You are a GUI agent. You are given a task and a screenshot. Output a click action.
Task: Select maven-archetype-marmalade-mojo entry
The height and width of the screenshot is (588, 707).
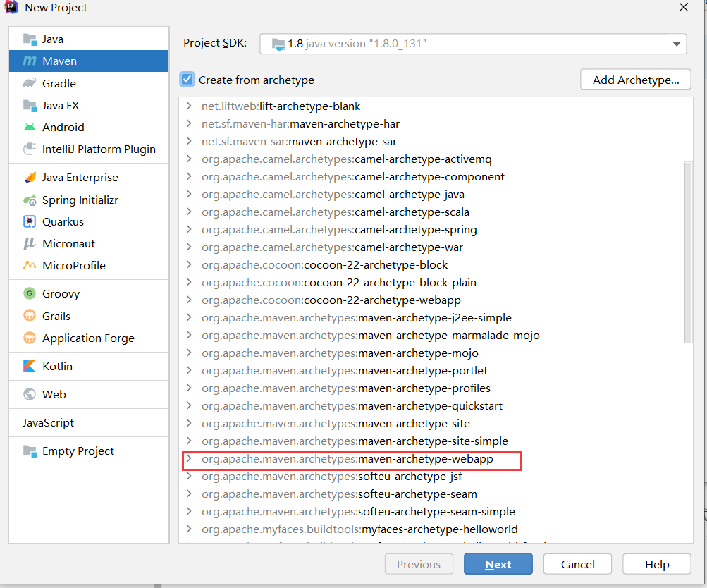pos(371,336)
